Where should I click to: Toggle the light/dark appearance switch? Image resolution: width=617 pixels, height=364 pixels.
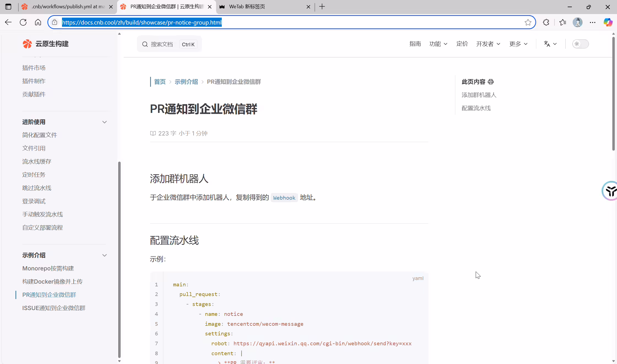click(x=580, y=44)
